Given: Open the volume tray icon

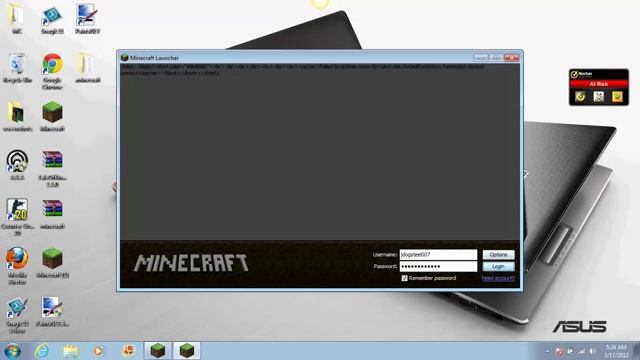Looking at the screenshot, I should (x=592, y=351).
